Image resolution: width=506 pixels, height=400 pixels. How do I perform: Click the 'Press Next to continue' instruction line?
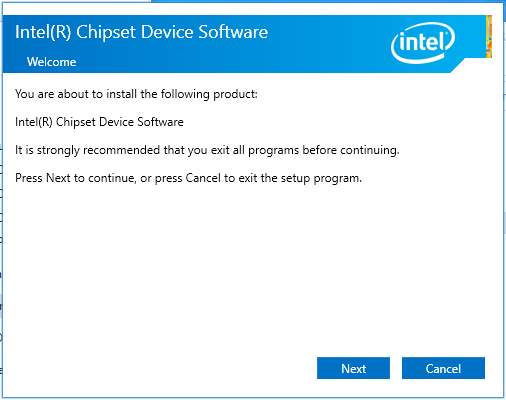tap(188, 178)
